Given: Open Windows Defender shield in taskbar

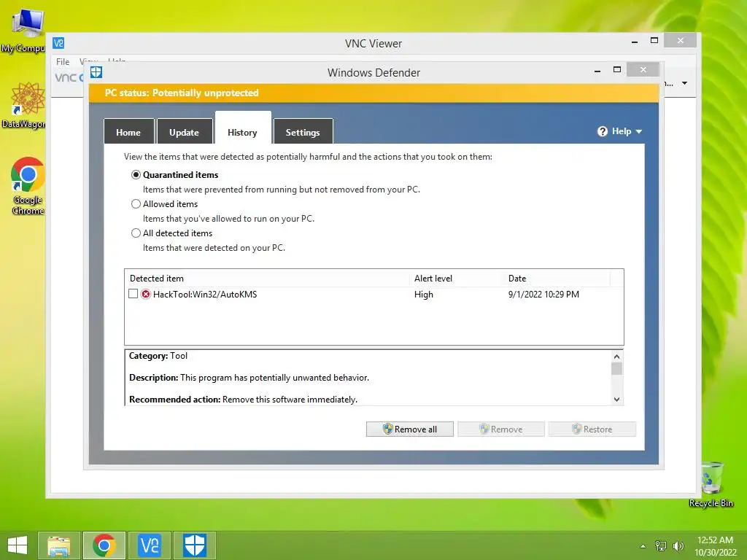Looking at the screenshot, I should pos(194,545).
